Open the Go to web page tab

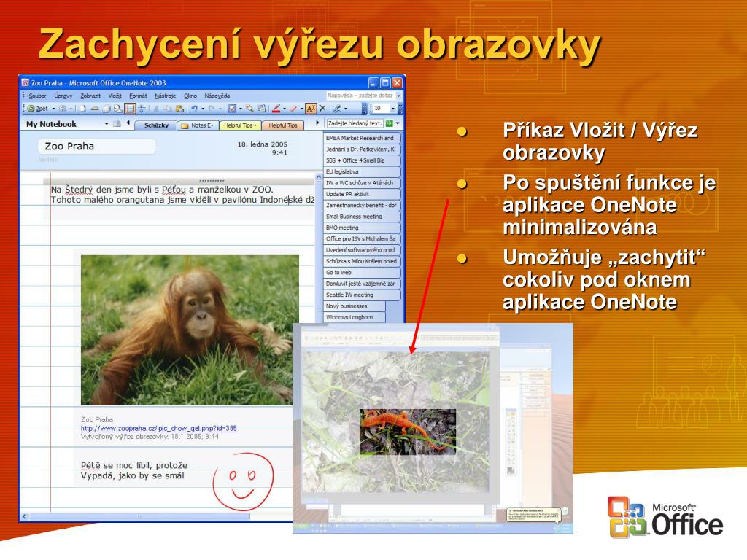362,273
